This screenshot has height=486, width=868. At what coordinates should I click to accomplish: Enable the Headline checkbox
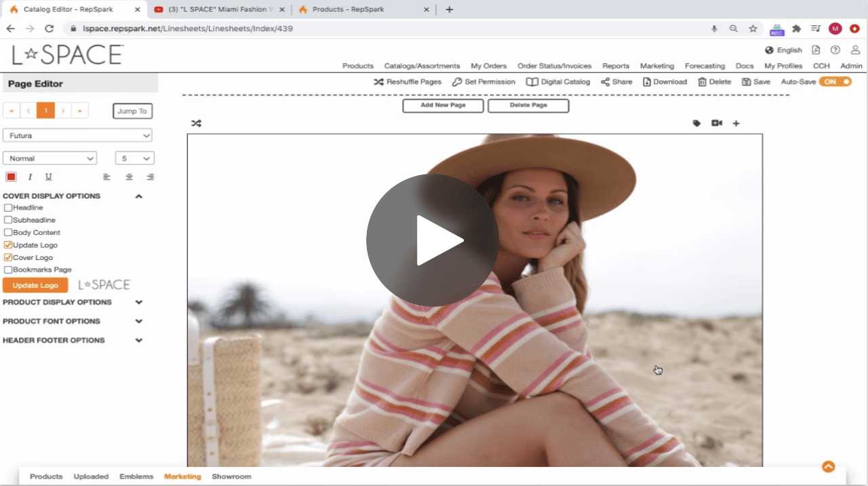tap(8, 208)
